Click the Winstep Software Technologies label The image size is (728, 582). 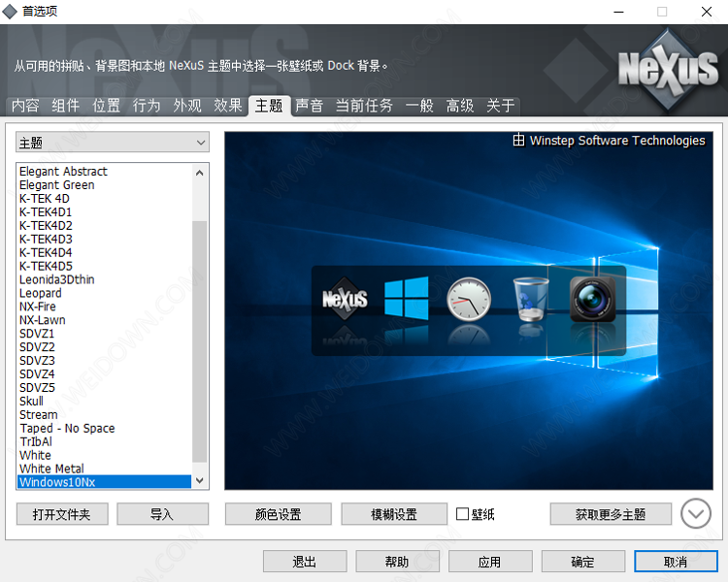click(x=617, y=140)
